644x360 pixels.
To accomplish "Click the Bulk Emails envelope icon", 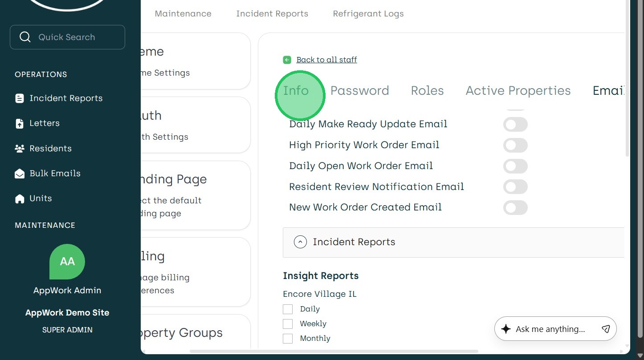I will 20,174.
